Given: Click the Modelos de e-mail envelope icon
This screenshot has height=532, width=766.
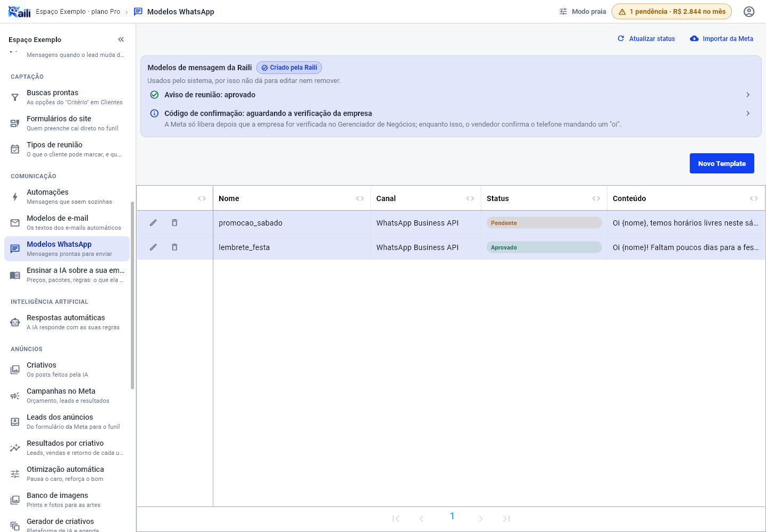Looking at the screenshot, I should pos(15,223).
